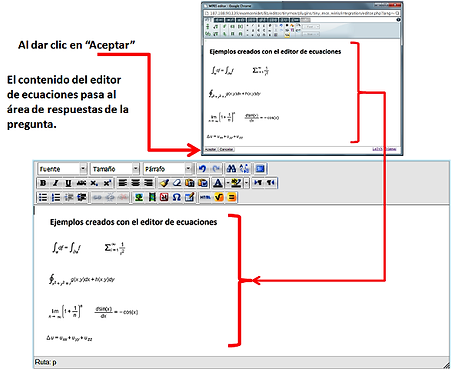Image resolution: width=451 pixels, height=369 pixels.
Task: Click paste from Word icon
Action: [203, 183]
